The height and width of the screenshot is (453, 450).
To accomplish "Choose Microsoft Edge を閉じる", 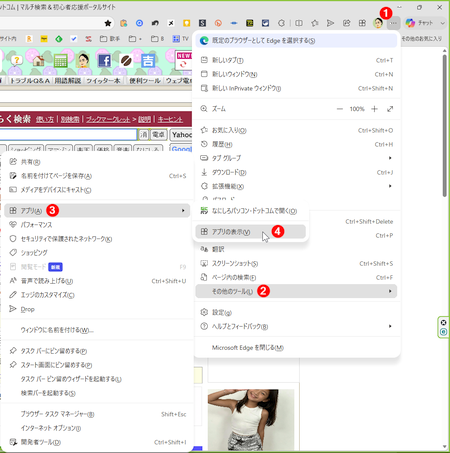I will pyautogui.click(x=296, y=348).
